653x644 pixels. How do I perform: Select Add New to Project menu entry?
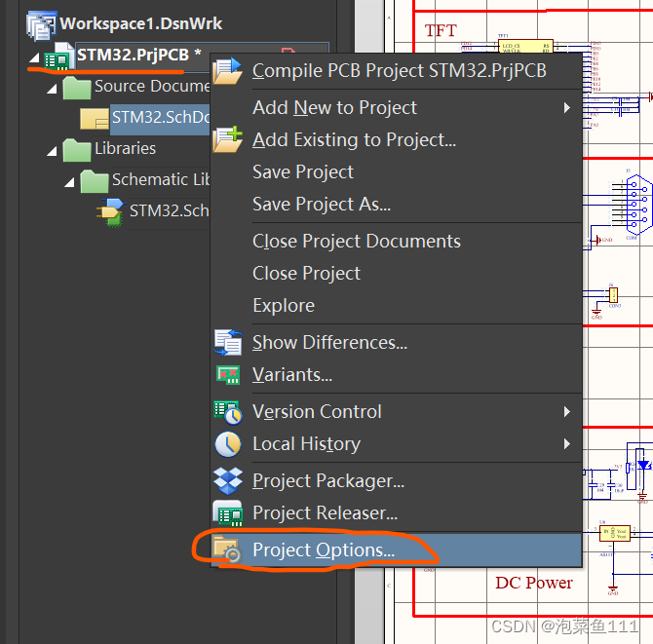coord(396,108)
